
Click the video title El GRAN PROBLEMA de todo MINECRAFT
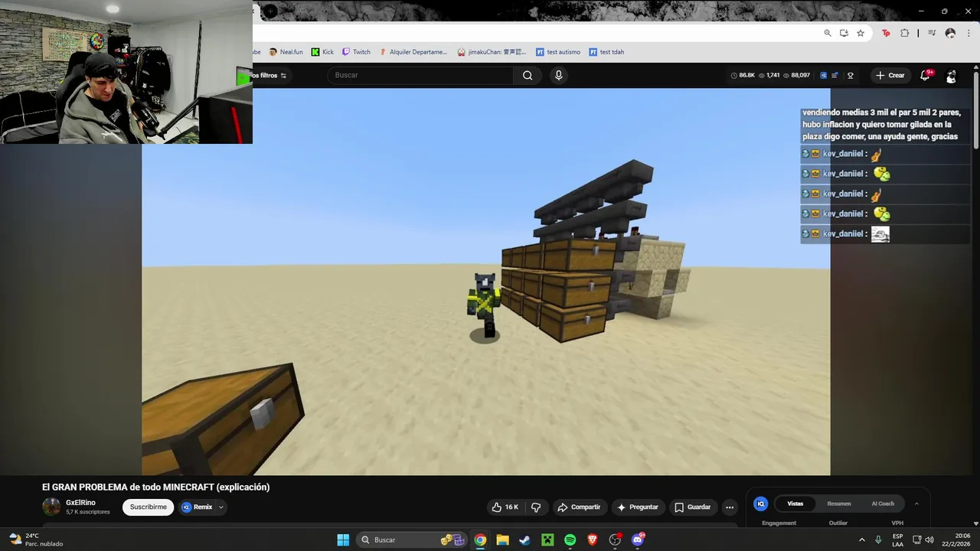[x=155, y=487]
